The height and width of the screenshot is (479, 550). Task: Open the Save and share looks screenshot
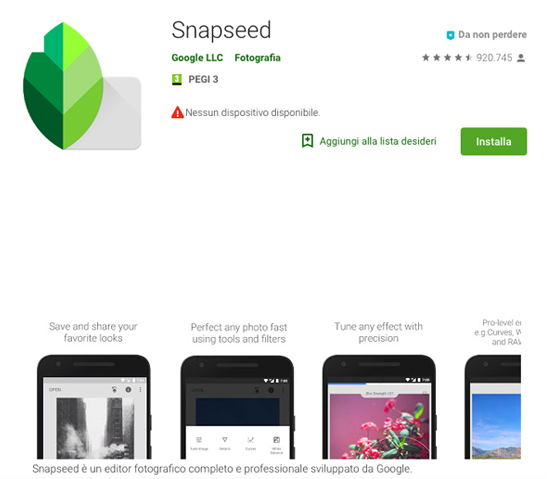pyautogui.click(x=94, y=389)
